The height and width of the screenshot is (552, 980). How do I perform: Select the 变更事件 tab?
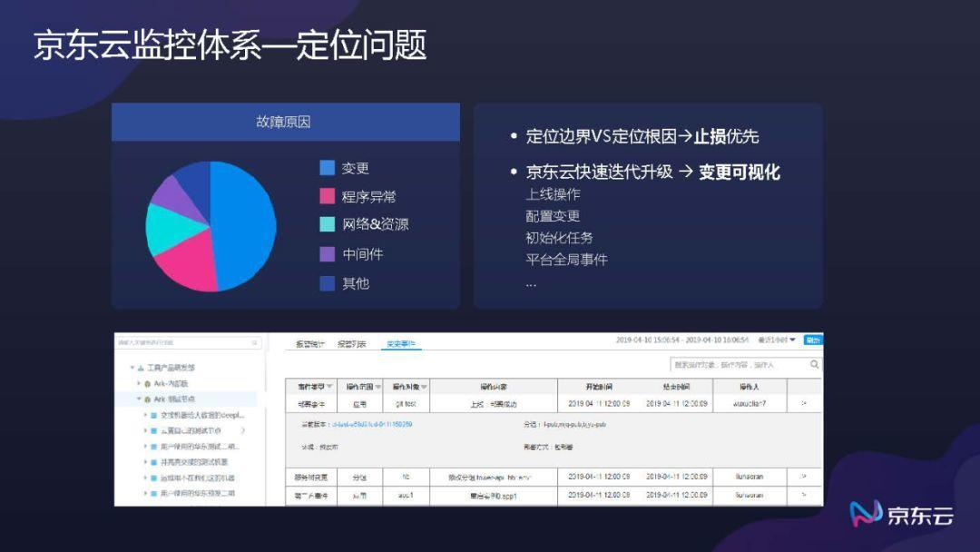(x=401, y=344)
